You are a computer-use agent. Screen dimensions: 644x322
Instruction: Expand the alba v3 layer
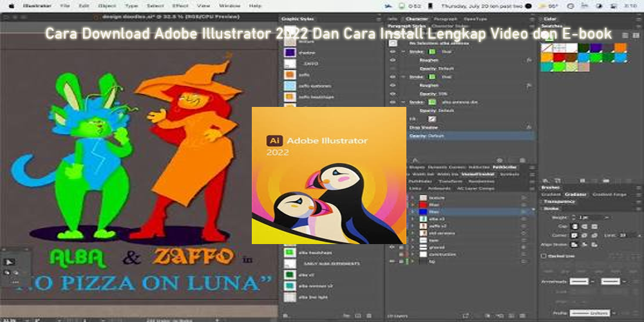click(x=412, y=219)
